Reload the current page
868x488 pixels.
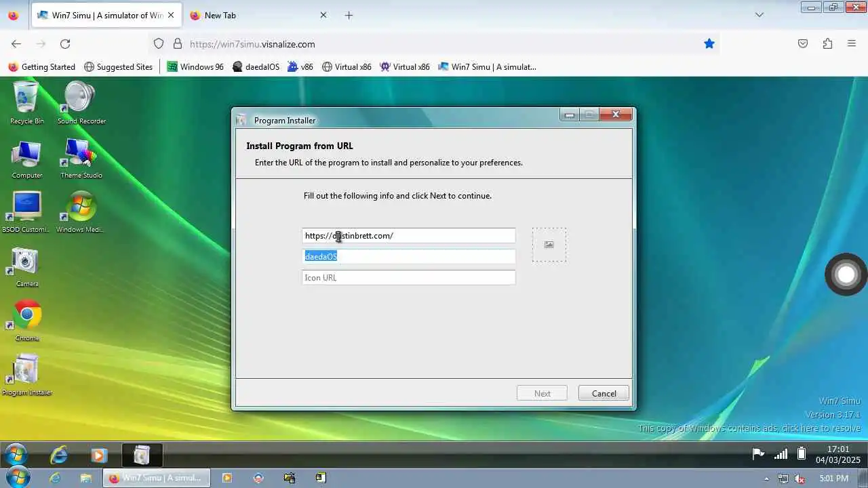pos(65,43)
